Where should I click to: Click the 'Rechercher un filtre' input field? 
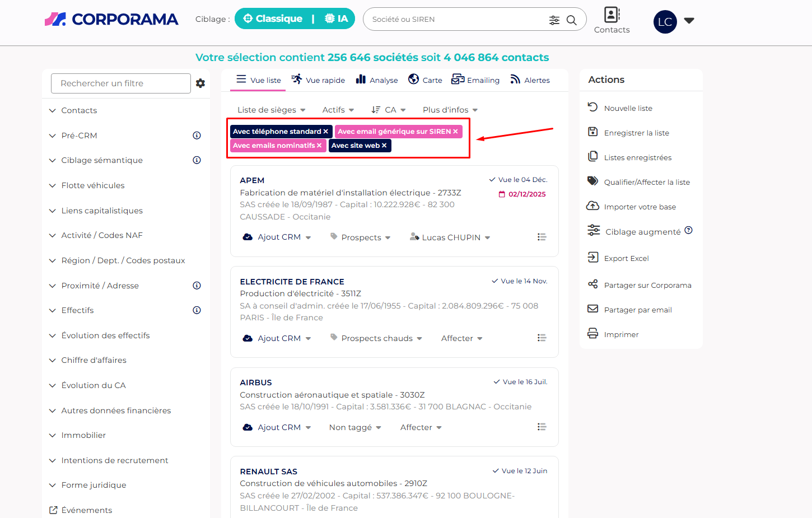tap(120, 83)
